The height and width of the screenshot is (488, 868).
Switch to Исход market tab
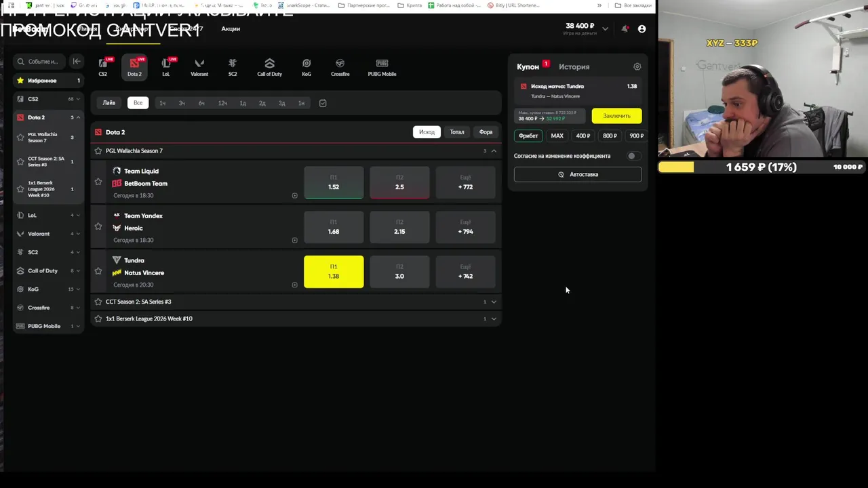(x=427, y=132)
